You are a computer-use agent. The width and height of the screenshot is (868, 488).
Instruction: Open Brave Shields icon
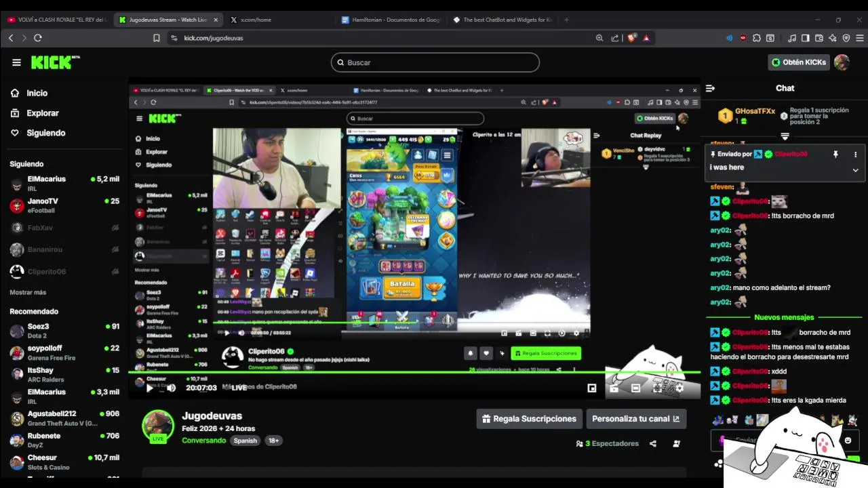pyautogui.click(x=632, y=38)
